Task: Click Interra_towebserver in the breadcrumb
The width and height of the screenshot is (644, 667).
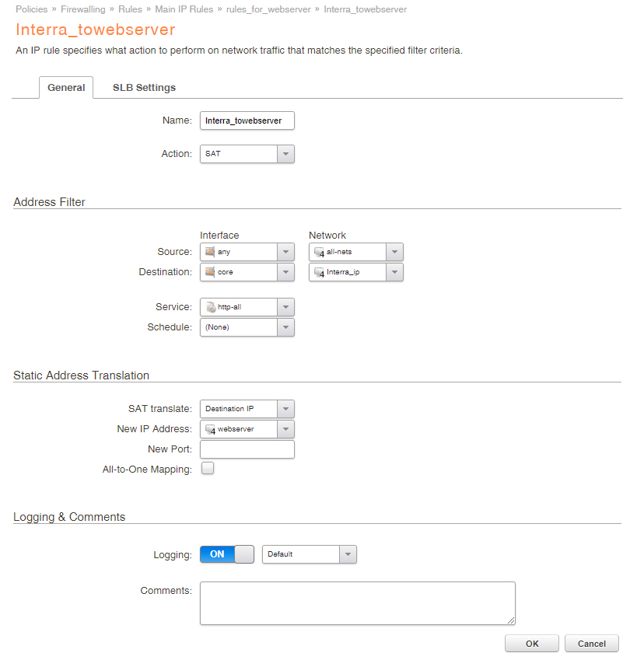Action: click(366, 9)
